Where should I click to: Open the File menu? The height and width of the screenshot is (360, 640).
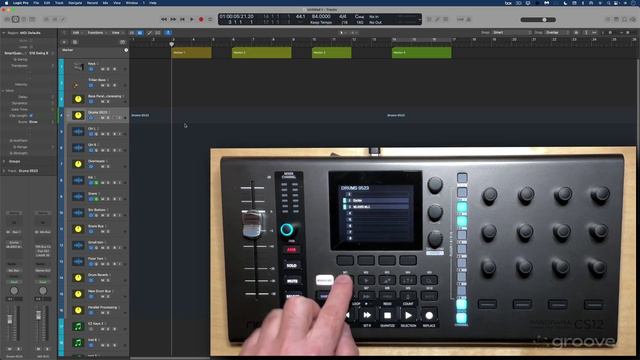[x=36, y=3]
